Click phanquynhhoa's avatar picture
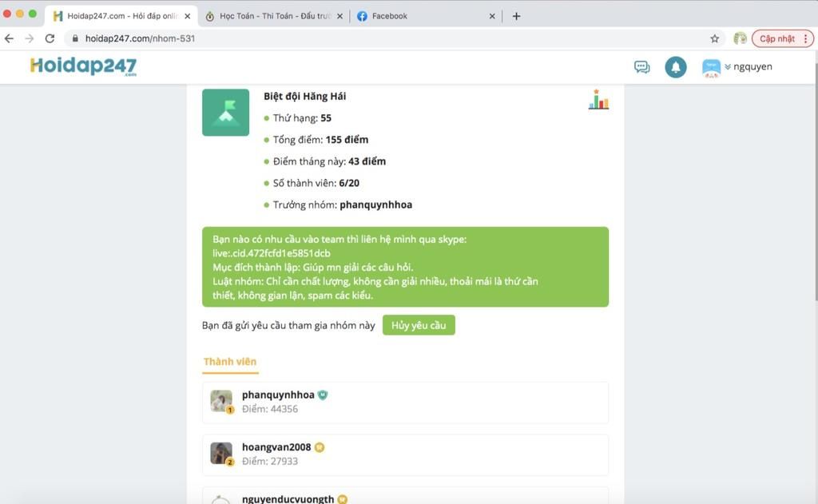The width and height of the screenshot is (818, 504). pyautogui.click(x=221, y=401)
